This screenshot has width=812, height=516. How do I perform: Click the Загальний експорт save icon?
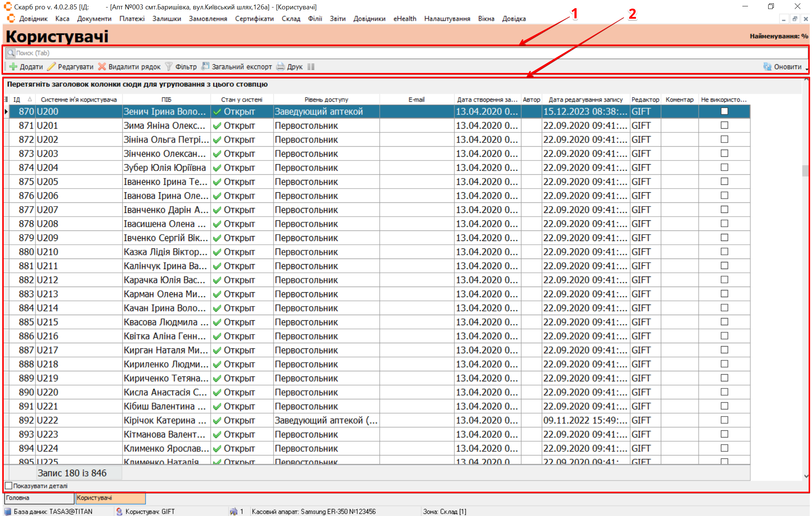click(x=205, y=67)
